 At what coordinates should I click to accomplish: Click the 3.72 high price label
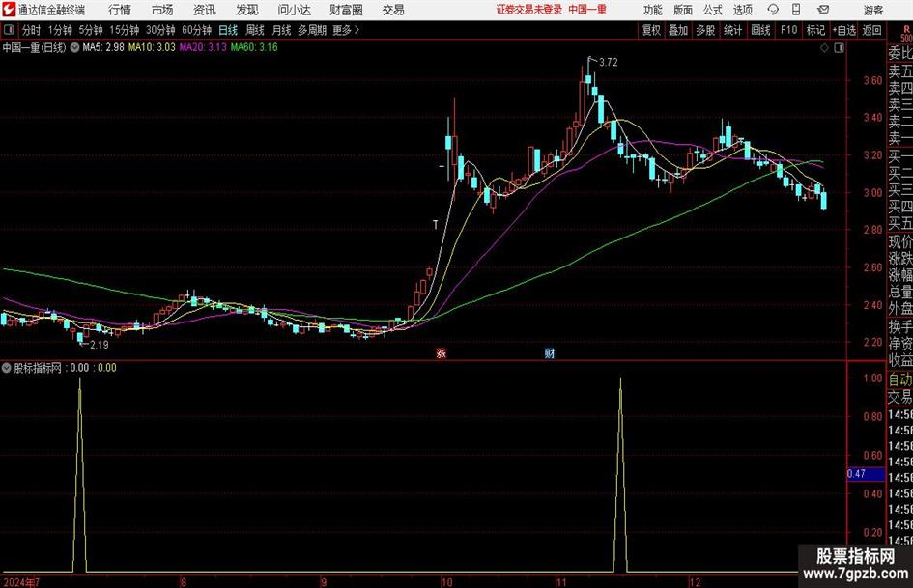pyautogui.click(x=608, y=62)
